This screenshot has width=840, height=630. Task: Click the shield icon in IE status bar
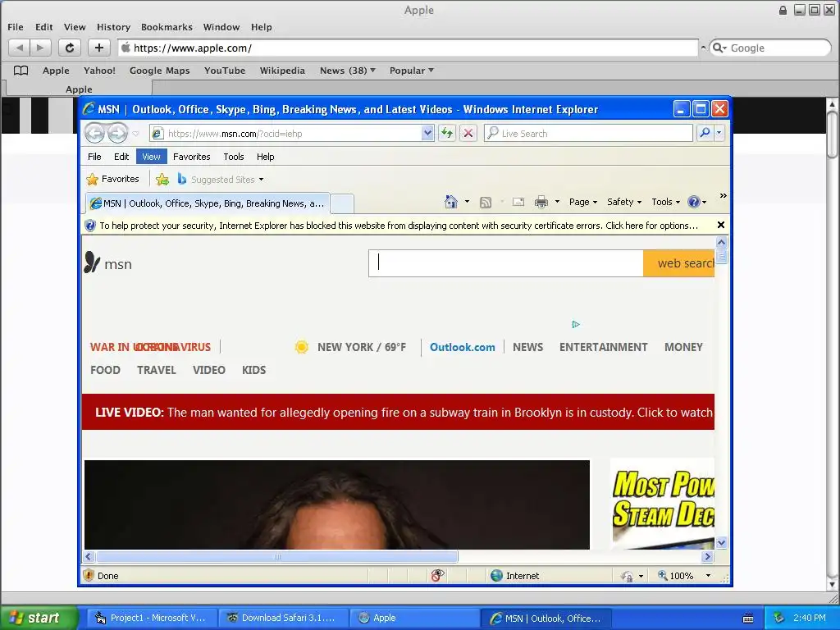point(89,575)
